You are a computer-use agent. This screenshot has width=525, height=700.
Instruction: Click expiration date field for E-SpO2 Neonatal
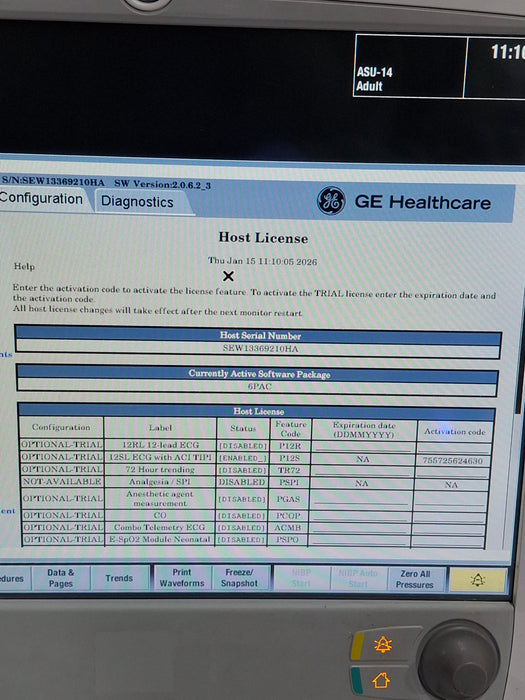[x=359, y=540]
